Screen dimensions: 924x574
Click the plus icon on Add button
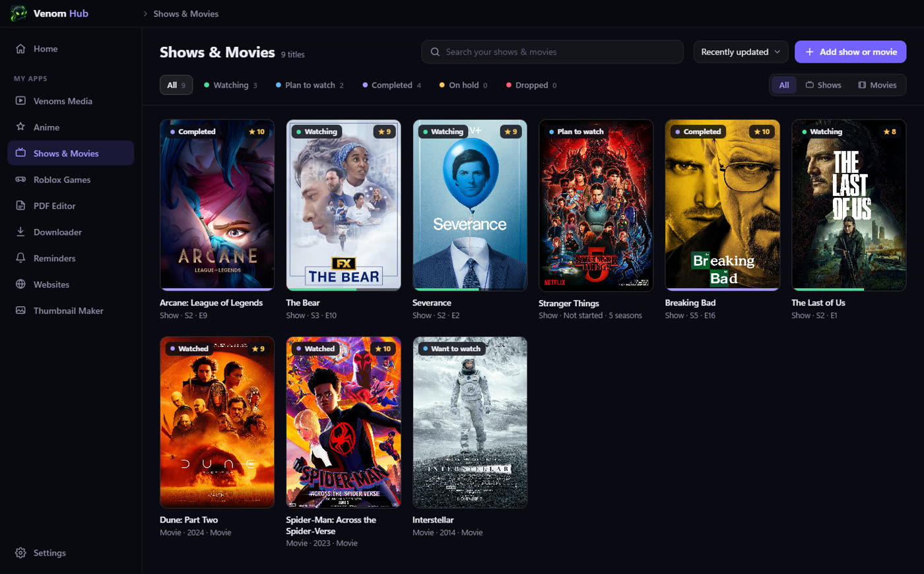[x=809, y=52]
